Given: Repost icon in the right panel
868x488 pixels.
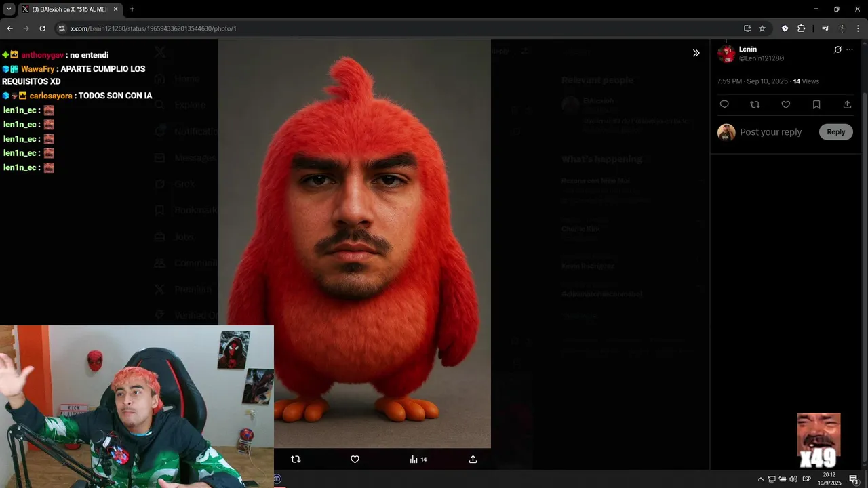Looking at the screenshot, I should [755, 104].
